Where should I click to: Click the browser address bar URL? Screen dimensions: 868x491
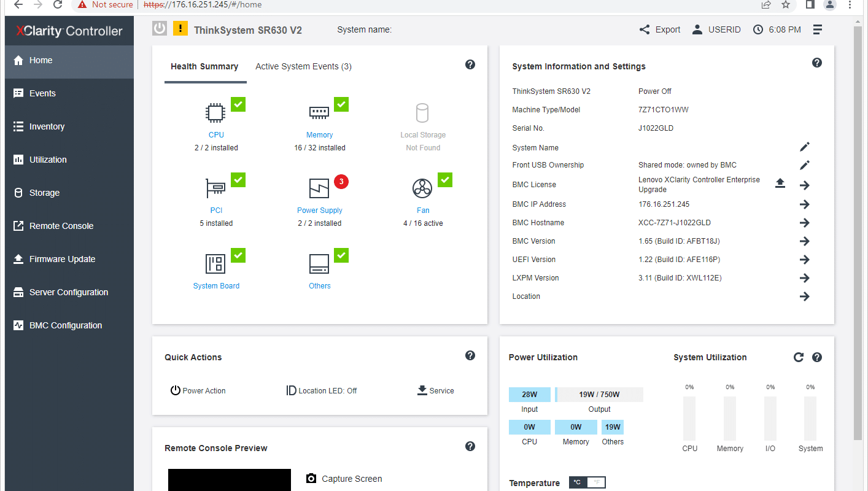point(203,5)
